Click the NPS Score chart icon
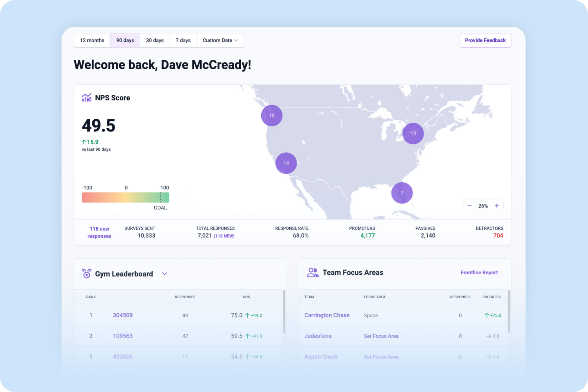The height and width of the screenshot is (392, 588). pyautogui.click(x=87, y=98)
